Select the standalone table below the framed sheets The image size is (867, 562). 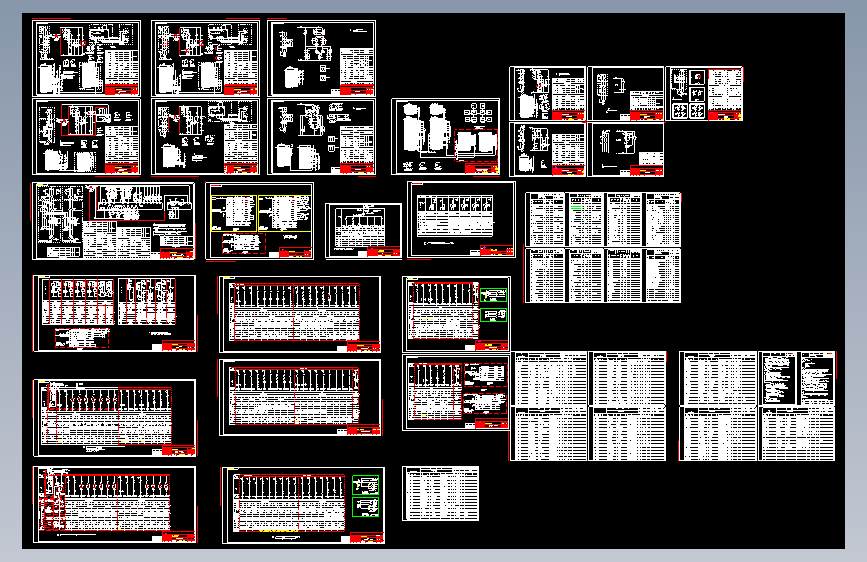pyautogui.click(x=441, y=493)
